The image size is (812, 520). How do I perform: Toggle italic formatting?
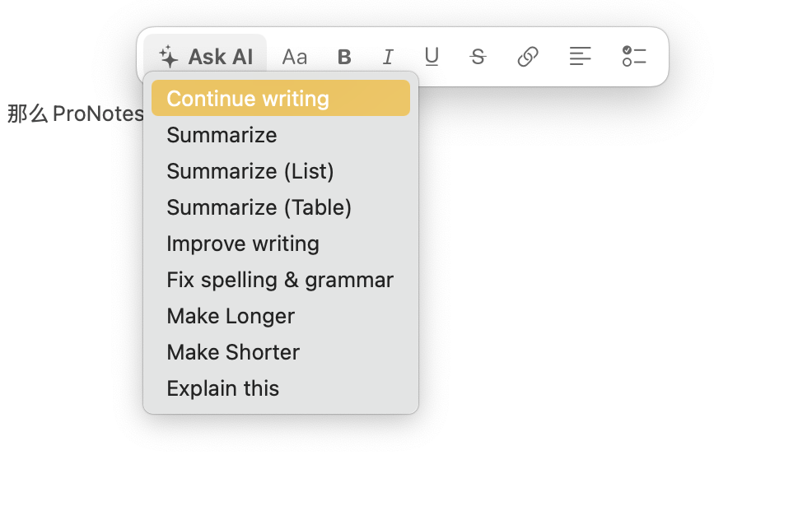point(388,57)
